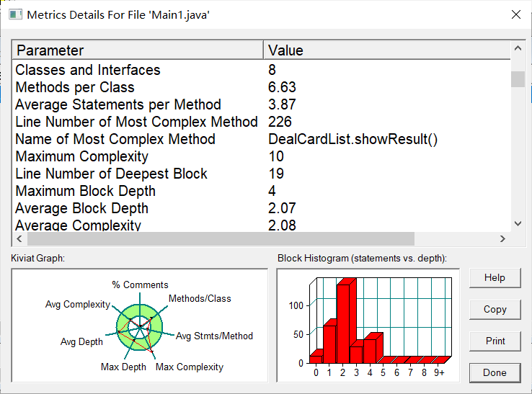
Task: Click the 'Kiviat Graph:' label
Action: point(37,259)
